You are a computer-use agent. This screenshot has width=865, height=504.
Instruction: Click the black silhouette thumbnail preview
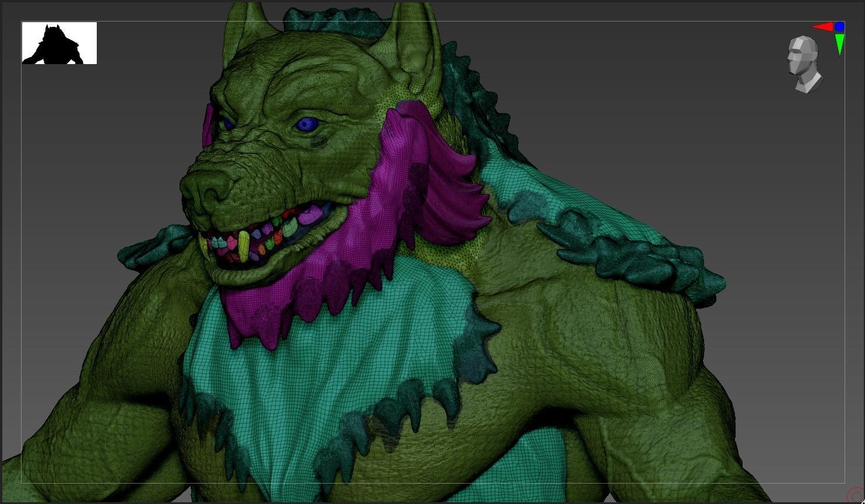click(x=59, y=43)
